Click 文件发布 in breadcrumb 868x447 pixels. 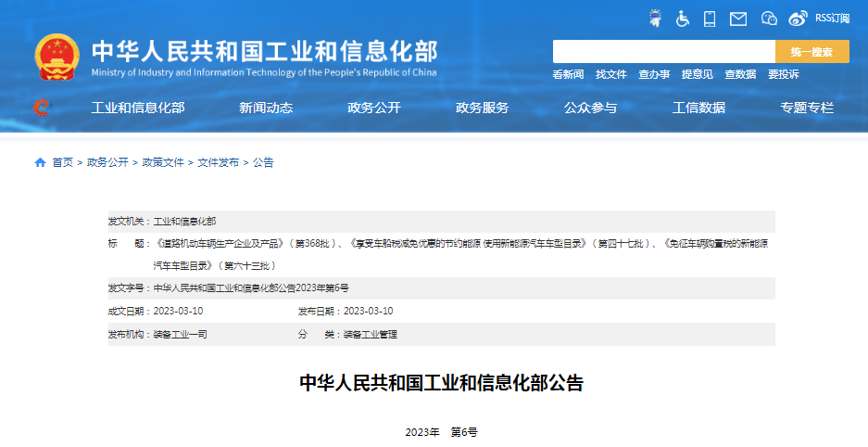[218, 162]
